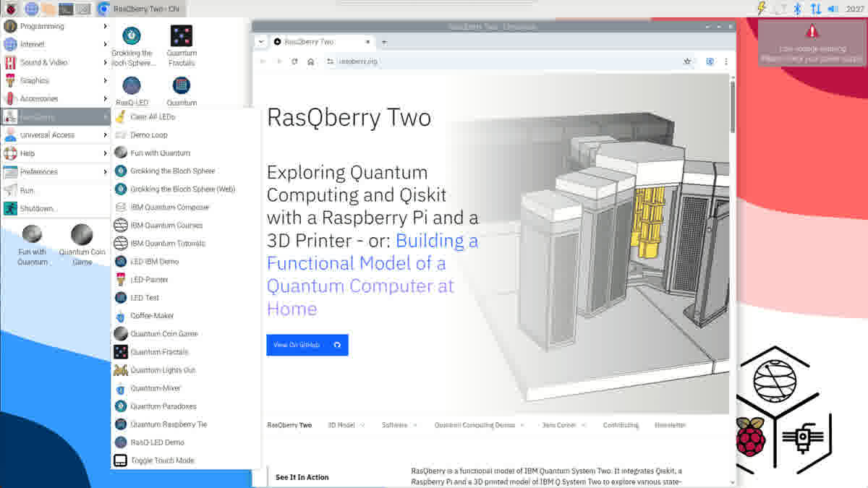Click the RasQberry Two Chromium taskbar button

[140, 9]
